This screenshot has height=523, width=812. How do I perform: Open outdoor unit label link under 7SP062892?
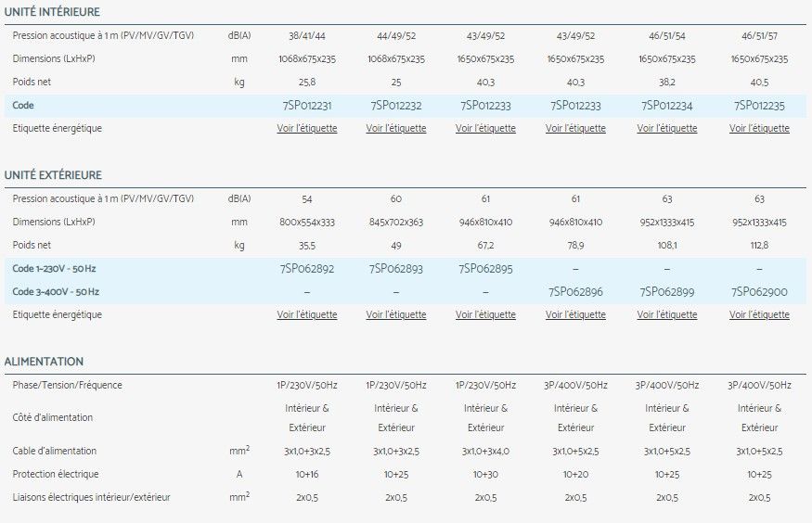point(306,315)
